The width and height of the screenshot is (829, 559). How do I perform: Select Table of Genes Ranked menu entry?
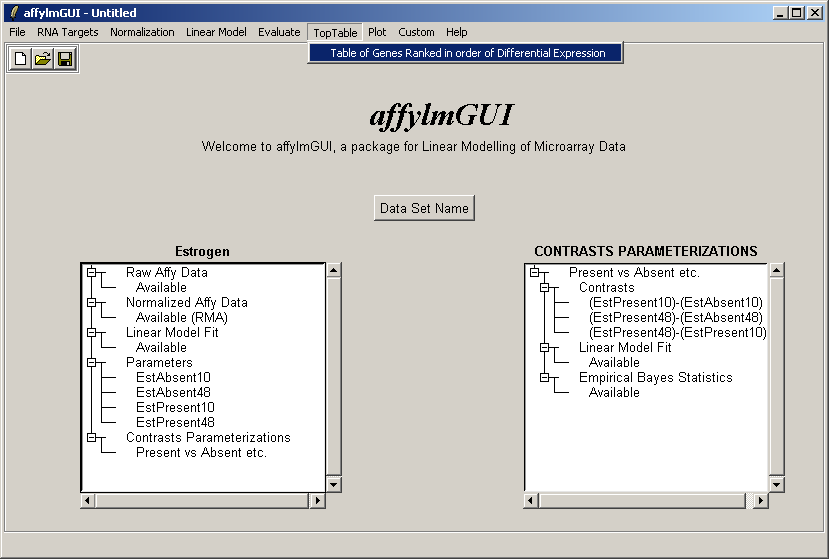coord(467,53)
